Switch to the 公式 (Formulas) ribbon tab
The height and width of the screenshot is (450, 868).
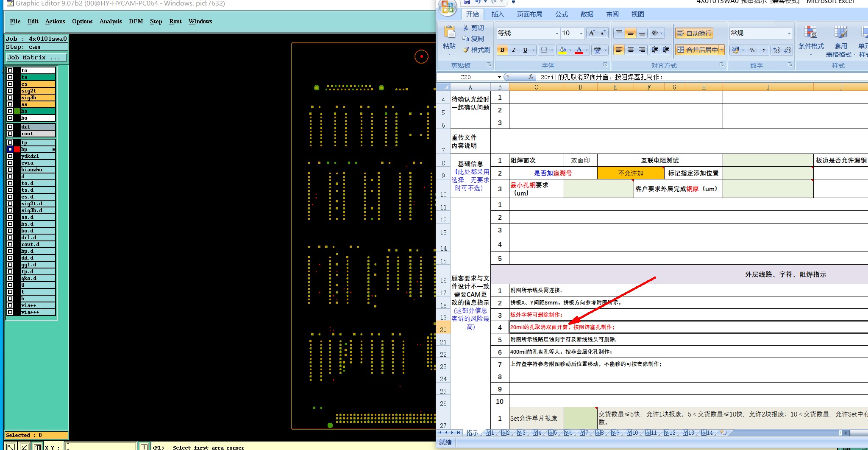[x=561, y=14]
